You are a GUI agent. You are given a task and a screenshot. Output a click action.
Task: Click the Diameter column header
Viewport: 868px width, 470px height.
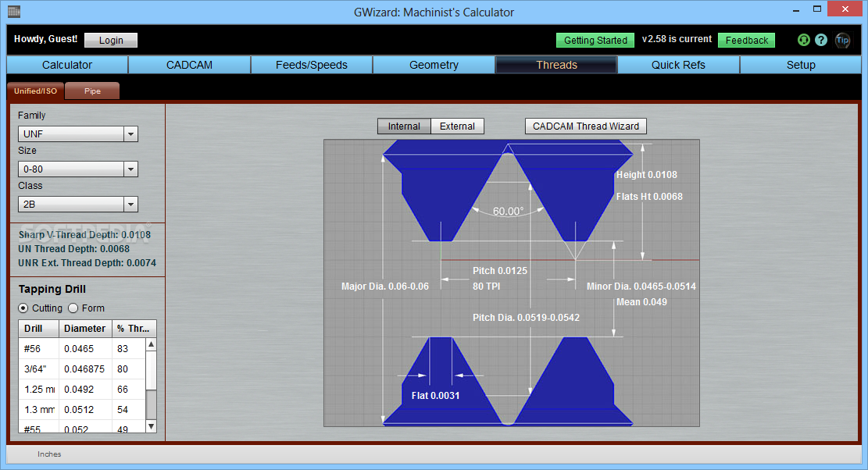pyautogui.click(x=85, y=329)
